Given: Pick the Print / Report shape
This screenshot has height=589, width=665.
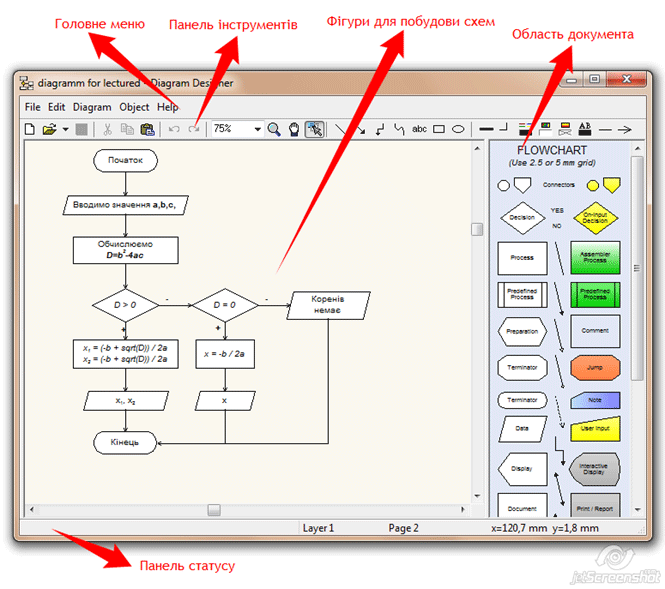Looking at the screenshot, I should [595, 505].
